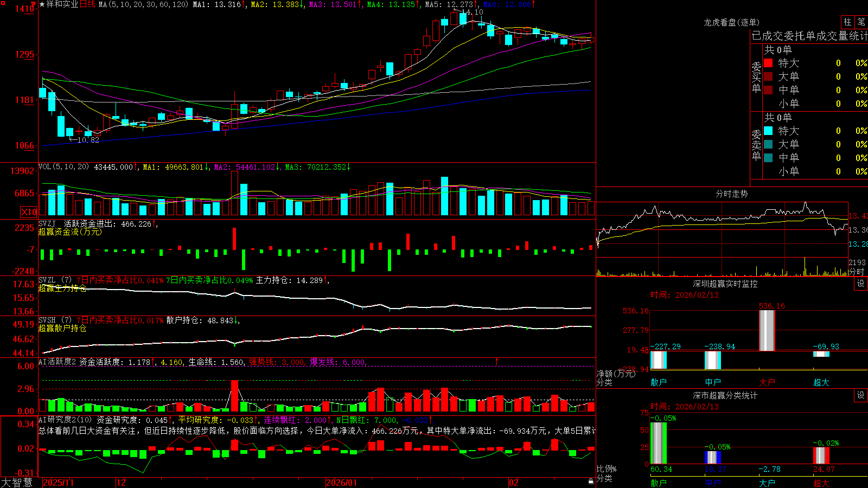Click the 散户 bar showing -227.29
Viewport: 868px width, 488px height.
[658, 360]
